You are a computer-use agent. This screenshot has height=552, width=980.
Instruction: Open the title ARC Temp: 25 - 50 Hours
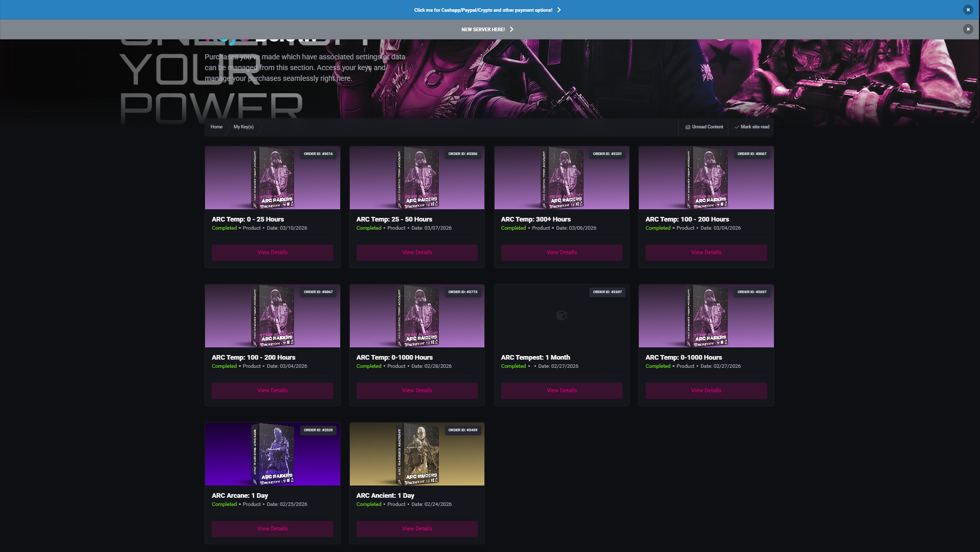point(394,219)
